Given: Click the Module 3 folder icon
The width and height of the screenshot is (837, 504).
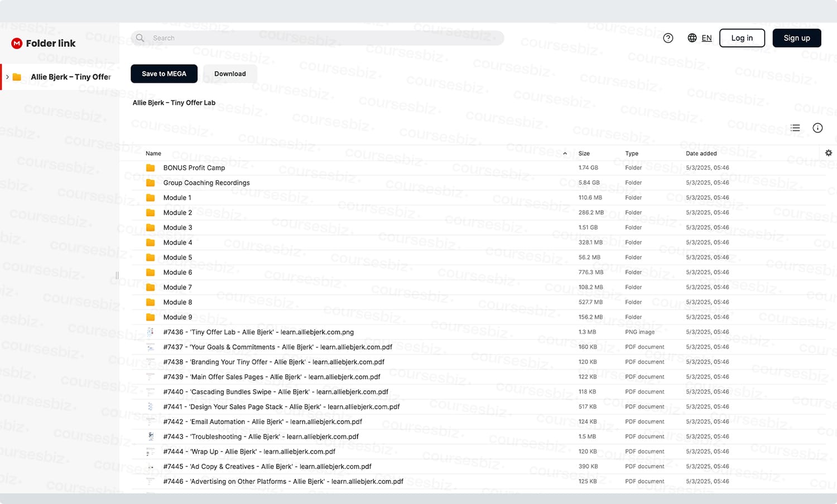Looking at the screenshot, I should 150,227.
